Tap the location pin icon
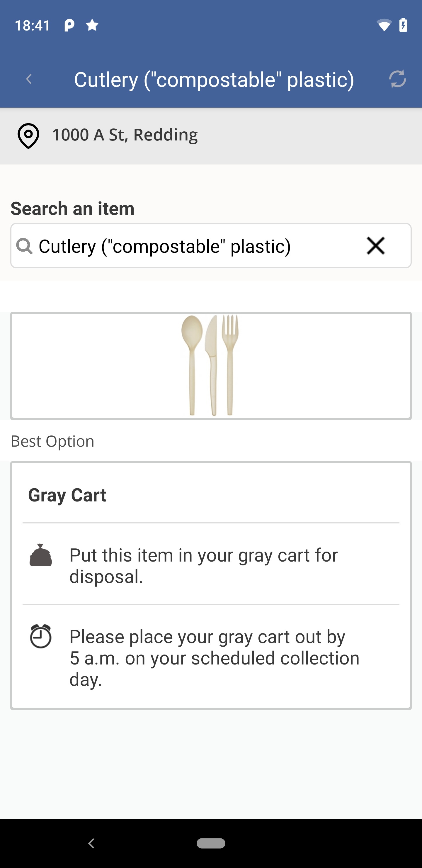 (x=28, y=135)
